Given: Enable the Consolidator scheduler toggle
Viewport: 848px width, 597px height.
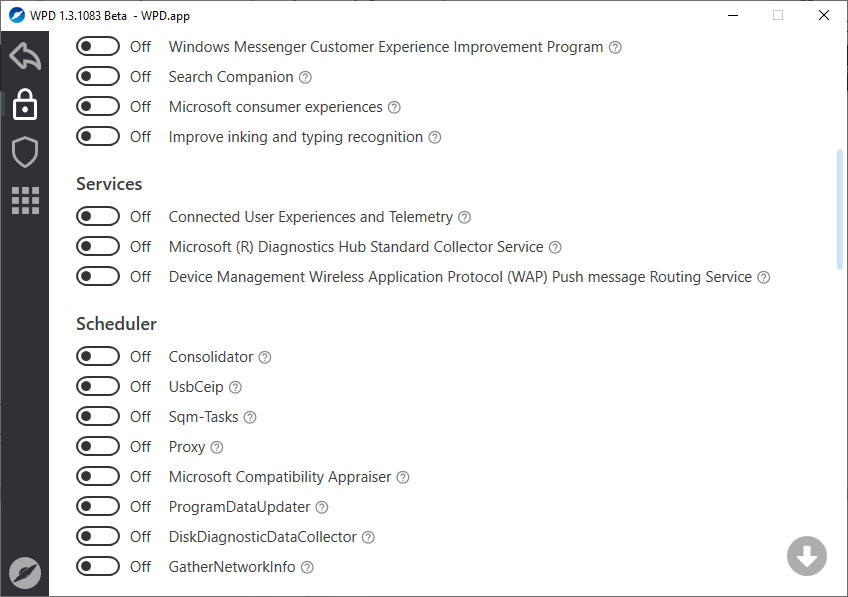Looking at the screenshot, I should [x=98, y=357].
